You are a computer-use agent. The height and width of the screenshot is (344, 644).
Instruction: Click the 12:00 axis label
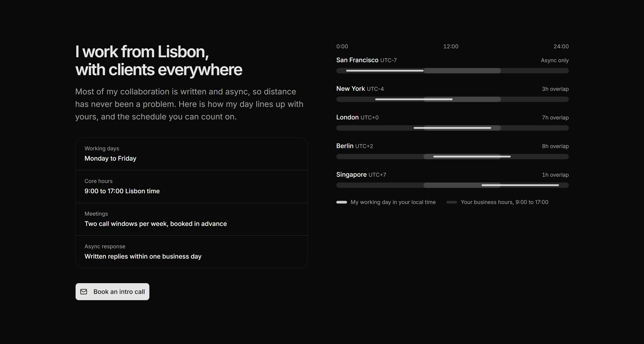[x=451, y=47]
